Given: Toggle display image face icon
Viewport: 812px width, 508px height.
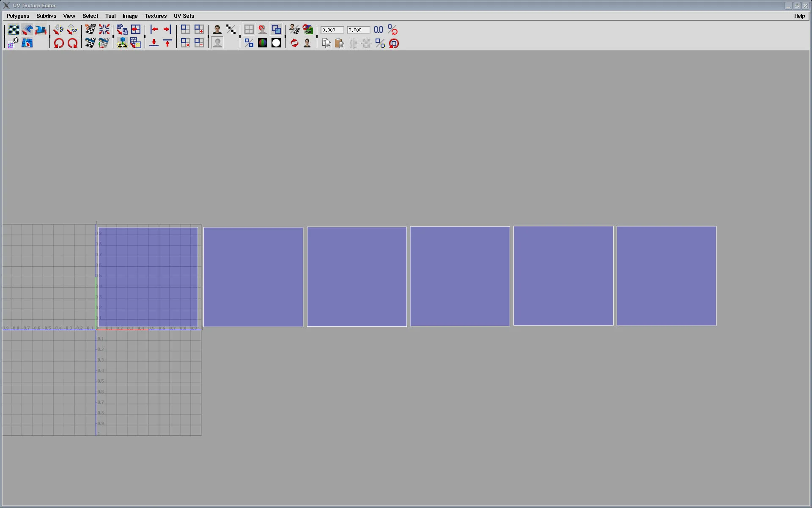Looking at the screenshot, I should pos(217,30).
